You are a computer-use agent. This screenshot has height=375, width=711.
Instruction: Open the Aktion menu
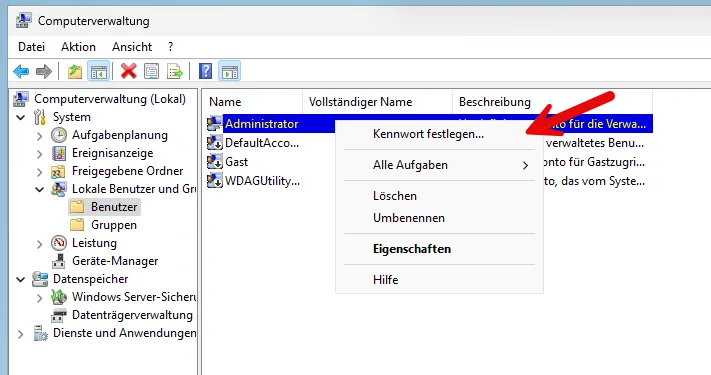point(78,47)
